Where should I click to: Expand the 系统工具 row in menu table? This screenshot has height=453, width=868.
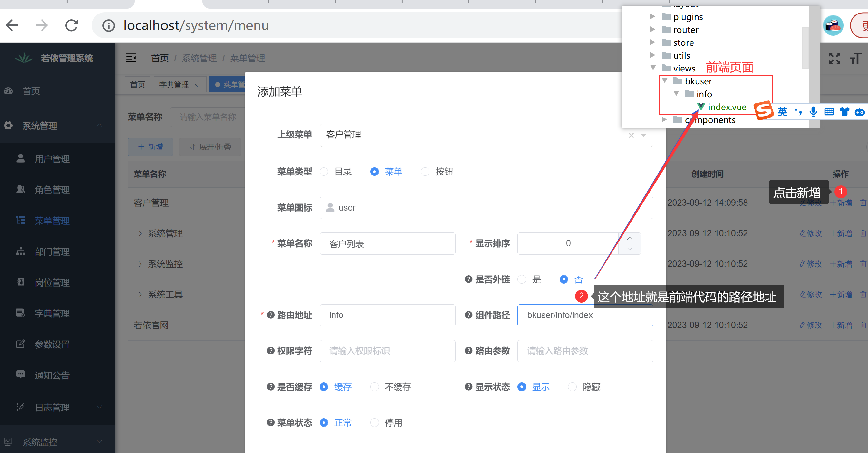140,295
